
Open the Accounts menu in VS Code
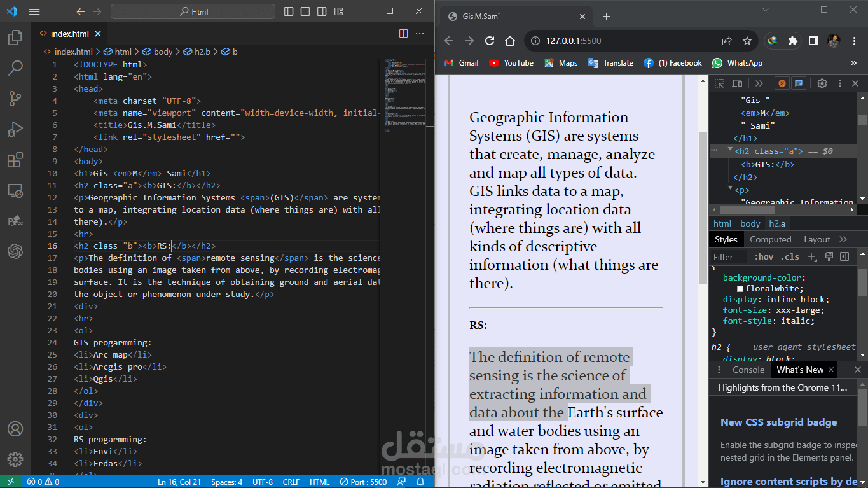pyautogui.click(x=15, y=429)
